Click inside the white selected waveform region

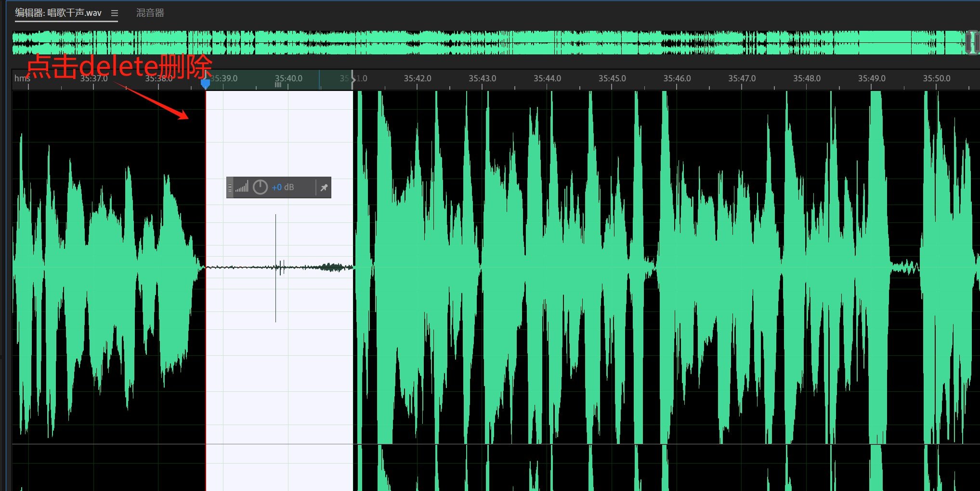click(x=279, y=361)
